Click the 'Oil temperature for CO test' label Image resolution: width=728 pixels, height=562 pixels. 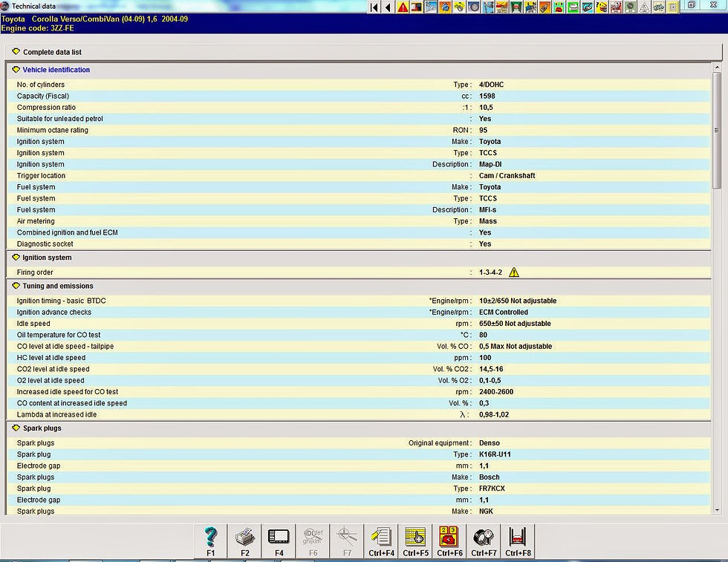click(59, 335)
